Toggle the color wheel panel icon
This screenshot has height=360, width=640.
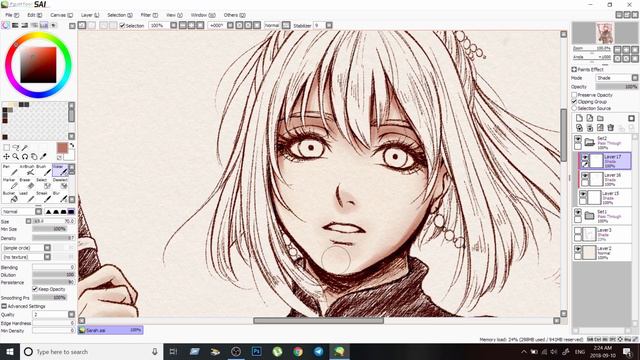click(x=5, y=25)
